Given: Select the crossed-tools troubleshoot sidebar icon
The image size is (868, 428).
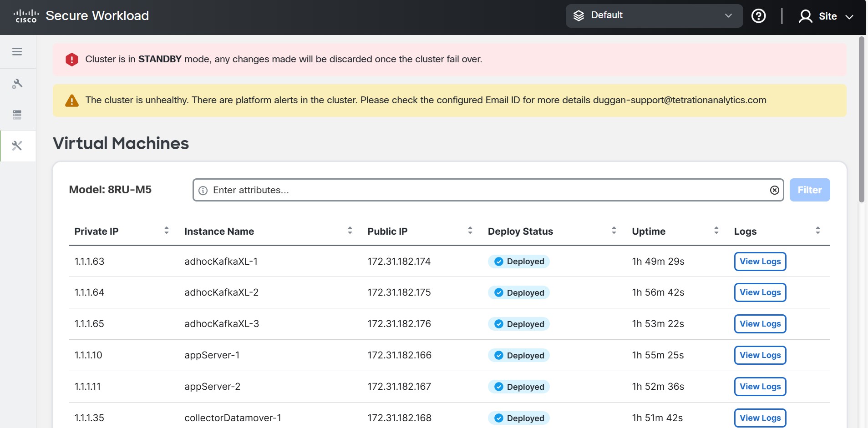Looking at the screenshot, I should [x=17, y=146].
